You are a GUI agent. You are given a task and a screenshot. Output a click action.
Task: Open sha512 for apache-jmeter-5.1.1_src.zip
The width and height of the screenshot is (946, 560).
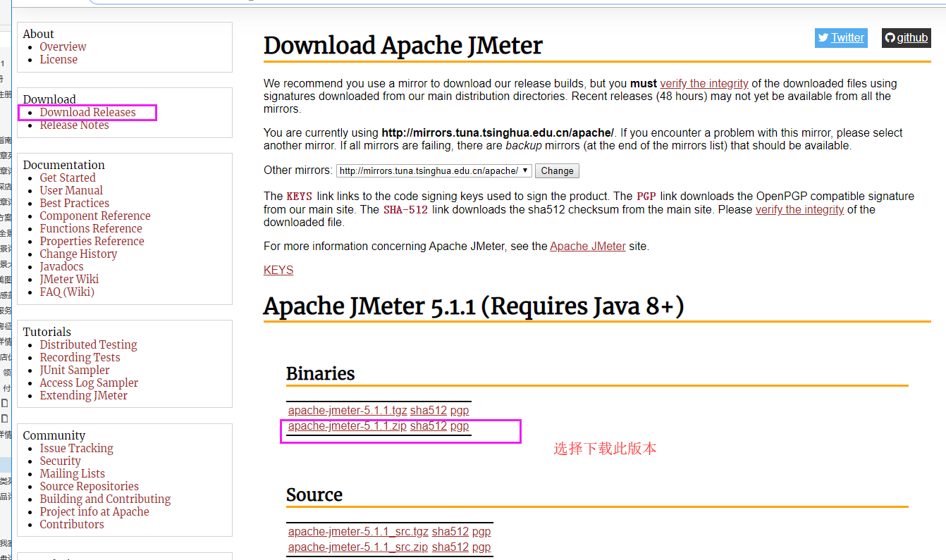point(450,547)
